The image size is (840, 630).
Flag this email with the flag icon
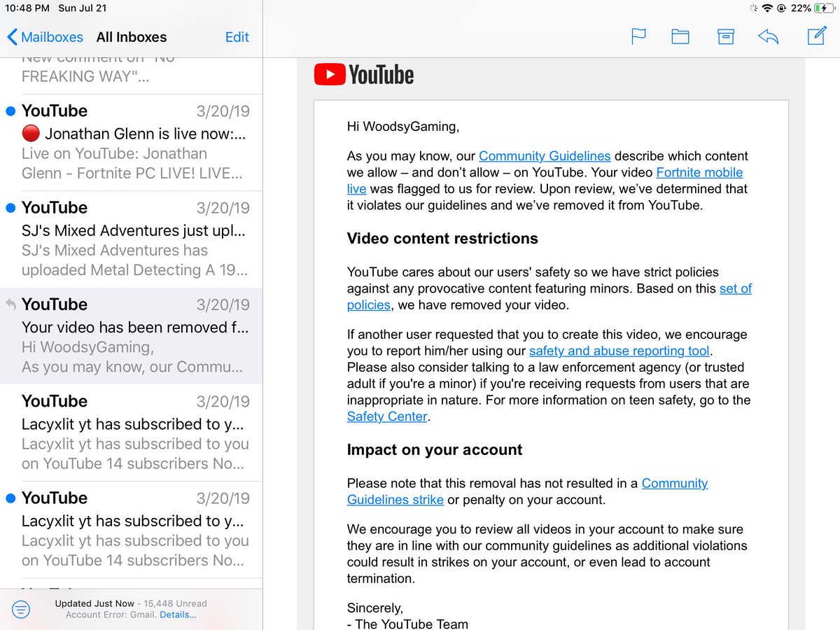pyautogui.click(x=638, y=36)
